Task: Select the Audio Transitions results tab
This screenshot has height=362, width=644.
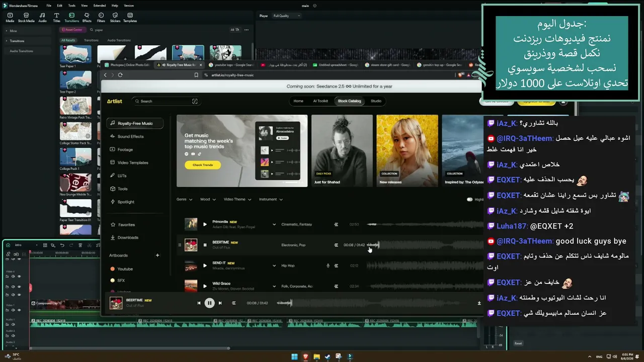Action: coord(119,40)
